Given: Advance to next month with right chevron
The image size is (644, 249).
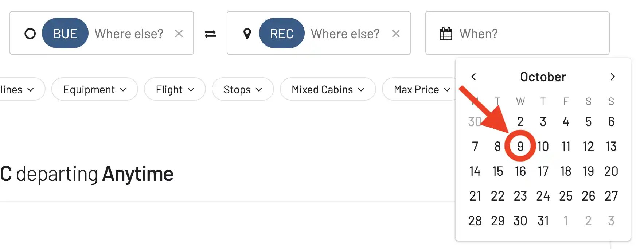Looking at the screenshot, I should pyautogui.click(x=613, y=77).
